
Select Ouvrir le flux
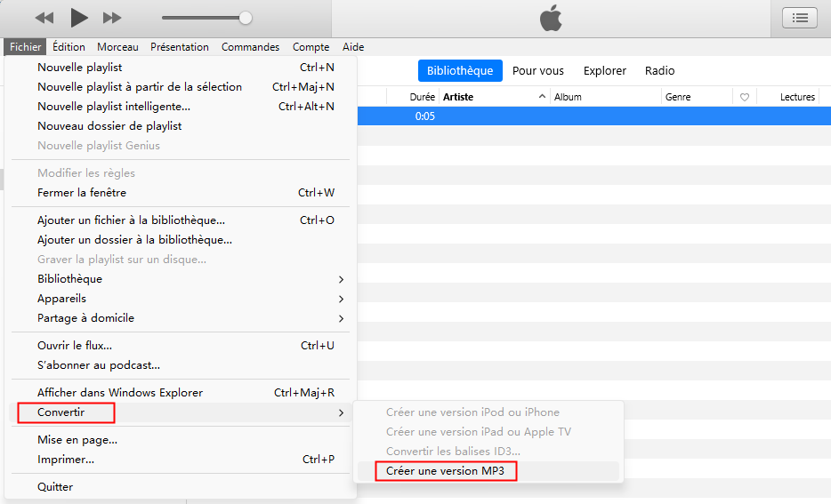181,346
